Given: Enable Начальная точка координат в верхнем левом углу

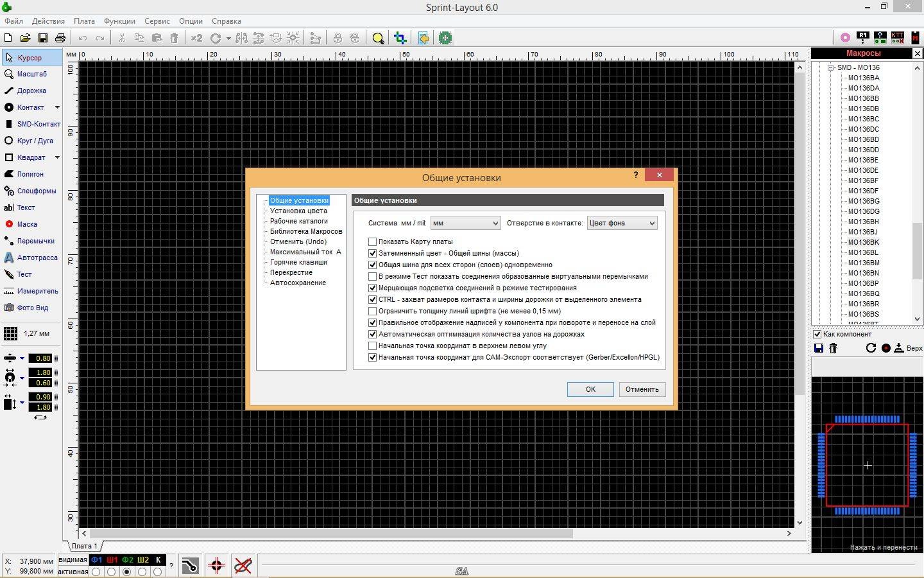Looking at the screenshot, I should [x=372, y=346].
